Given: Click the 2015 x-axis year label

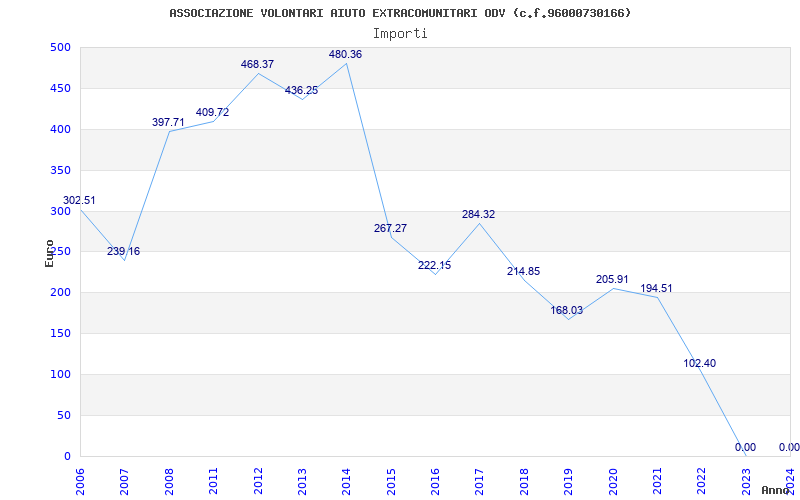Looking at the screenshot, I should click(391, 481).
